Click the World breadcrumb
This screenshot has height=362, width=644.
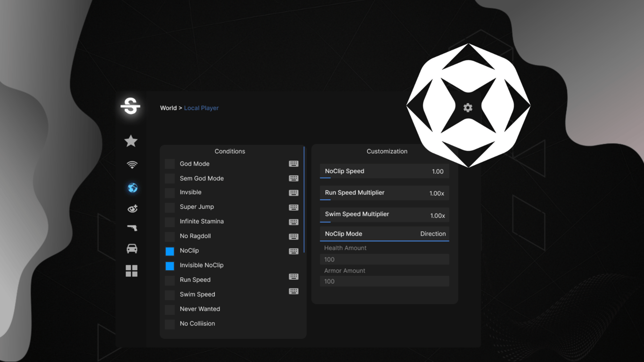pos(168,108)
